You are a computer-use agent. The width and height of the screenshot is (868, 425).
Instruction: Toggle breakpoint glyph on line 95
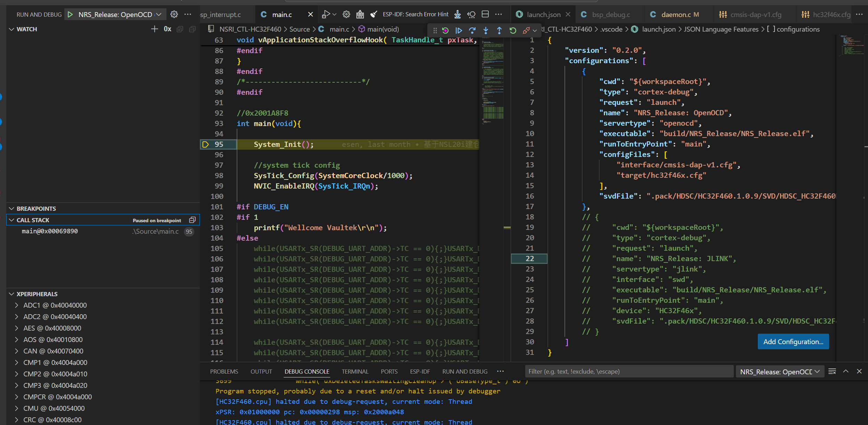[x=205, y=144]
